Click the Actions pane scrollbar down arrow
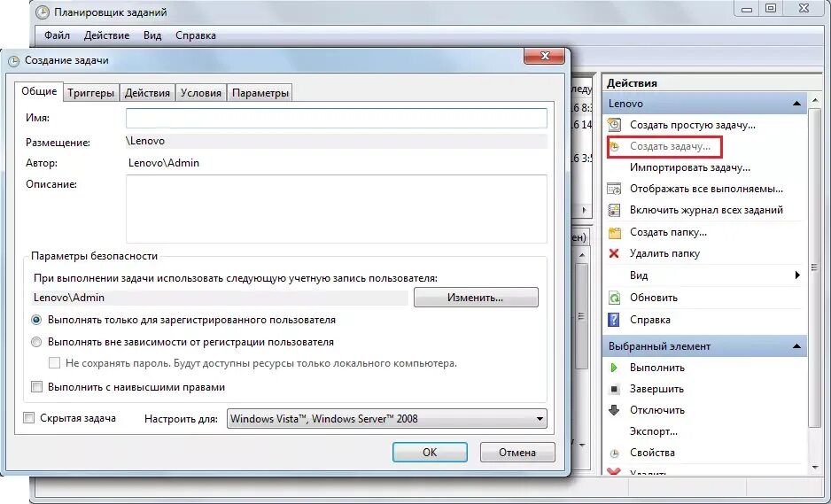 pos(816,467)
